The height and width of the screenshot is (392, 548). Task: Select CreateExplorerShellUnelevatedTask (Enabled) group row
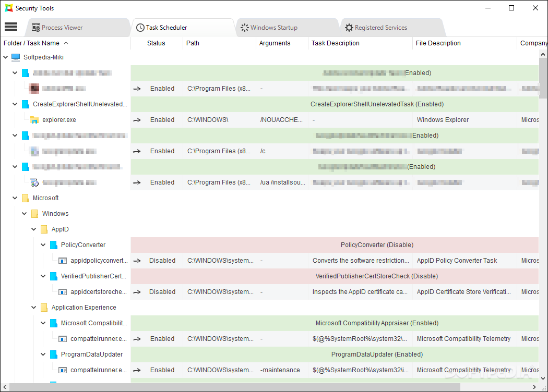(335, 104)
